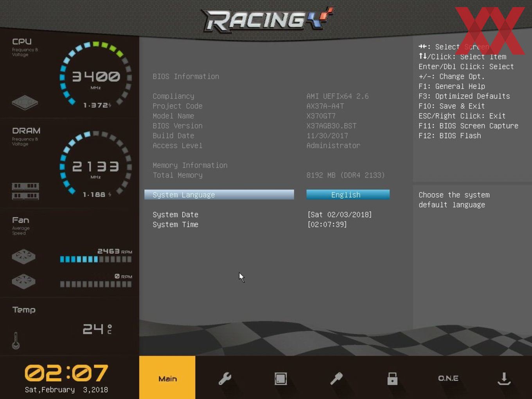The image size is (532, 399).
Task: Edit the system time value field
Action: point(327,225)
